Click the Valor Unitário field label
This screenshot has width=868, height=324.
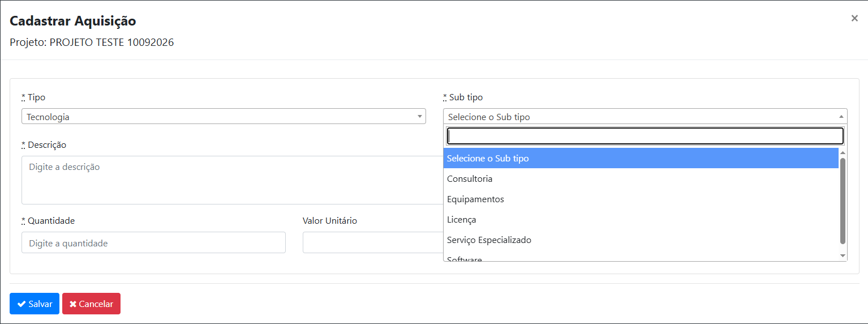tap(330, 221)
